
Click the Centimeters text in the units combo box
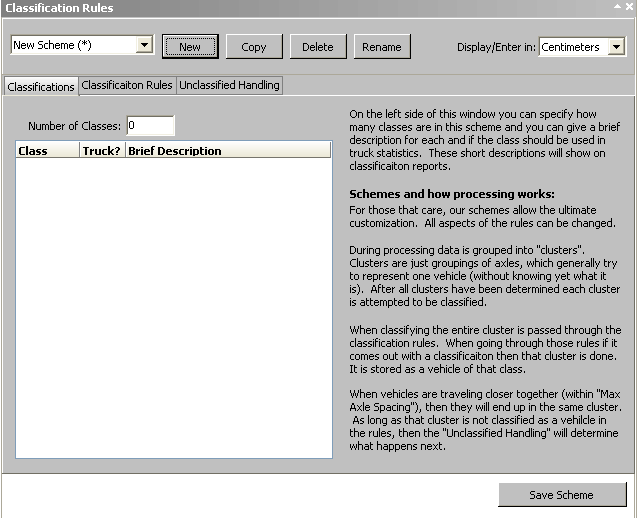coord(572,47)
